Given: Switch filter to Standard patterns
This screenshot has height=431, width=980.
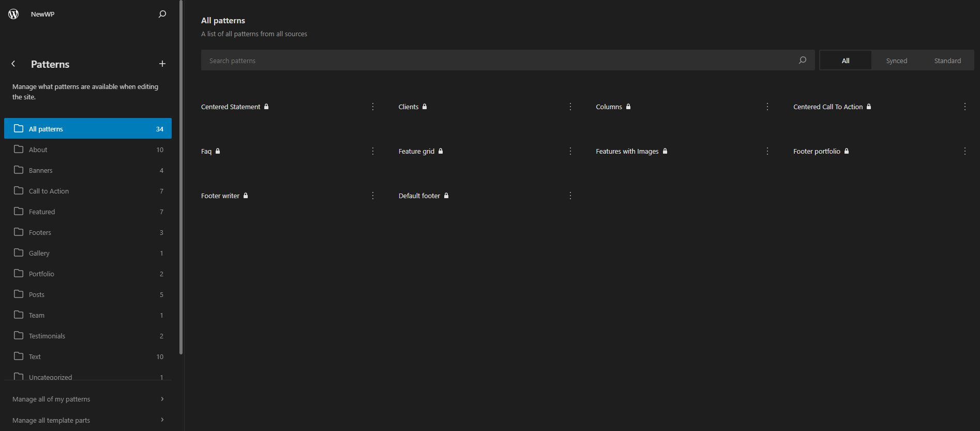Looking at the screenshot, I should (947, 61).
